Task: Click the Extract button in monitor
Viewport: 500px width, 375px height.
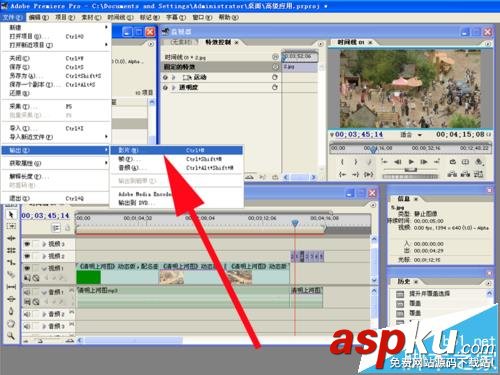Action: click(x=465, y=174)
